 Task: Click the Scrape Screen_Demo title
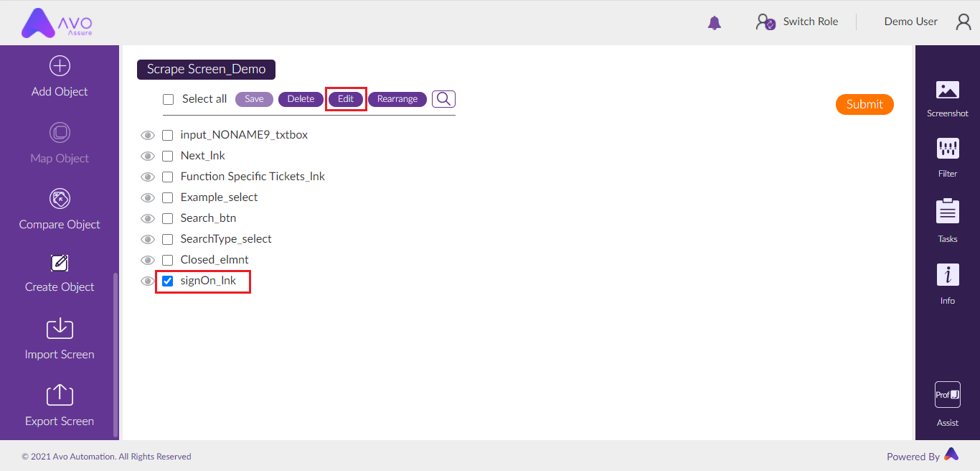tap(207, 70)
